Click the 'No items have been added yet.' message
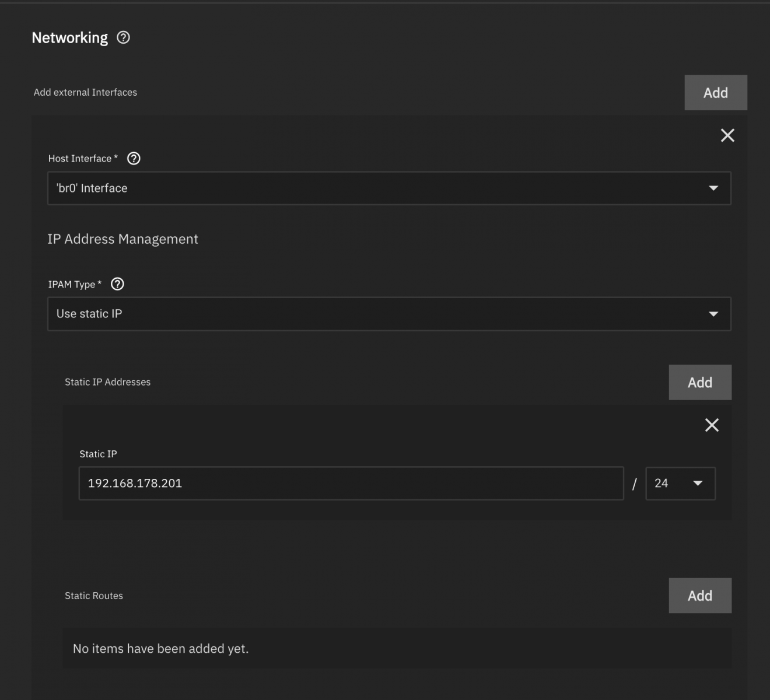The width and height of the screenshot is (770, 700). click(x=160, y=649)
